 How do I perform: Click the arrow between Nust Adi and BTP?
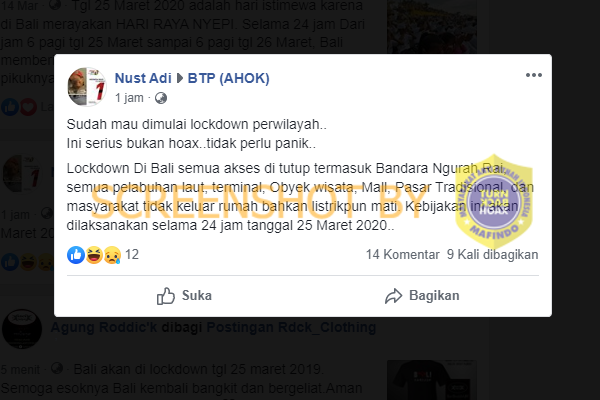(179, 78)
